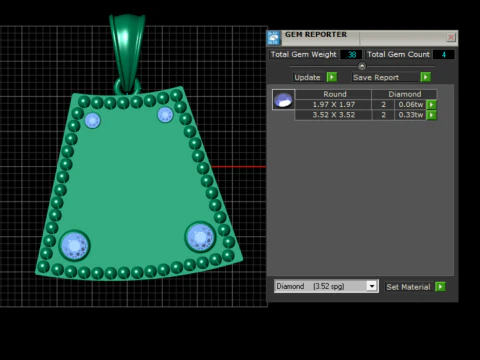Click the Total Gem Count label

tap(398, 54)
